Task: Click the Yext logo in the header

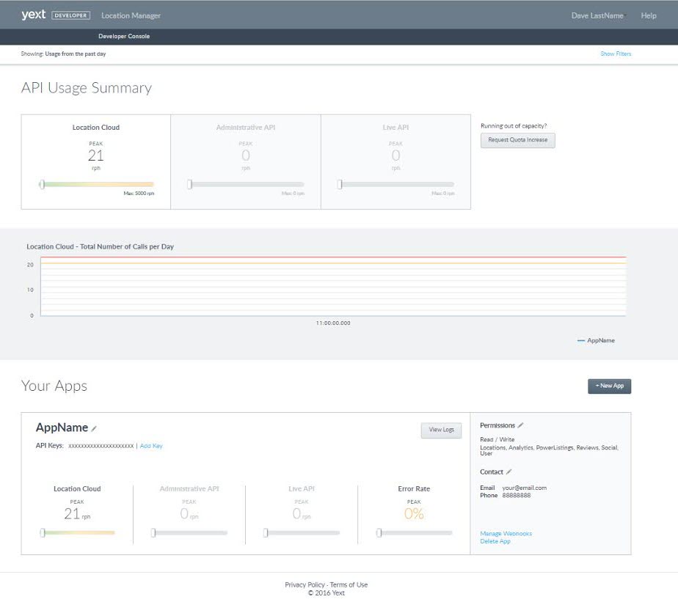Action: point(33,15)
